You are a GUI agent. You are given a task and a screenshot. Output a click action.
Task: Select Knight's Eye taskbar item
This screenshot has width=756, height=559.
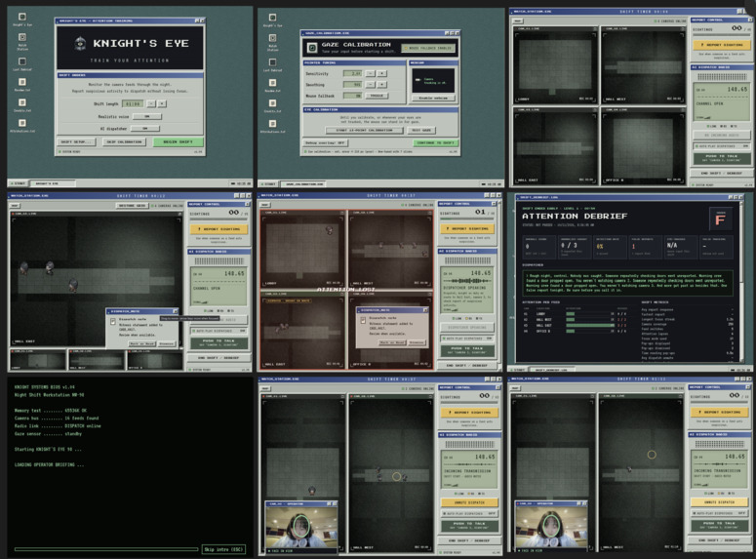[53, 183]
